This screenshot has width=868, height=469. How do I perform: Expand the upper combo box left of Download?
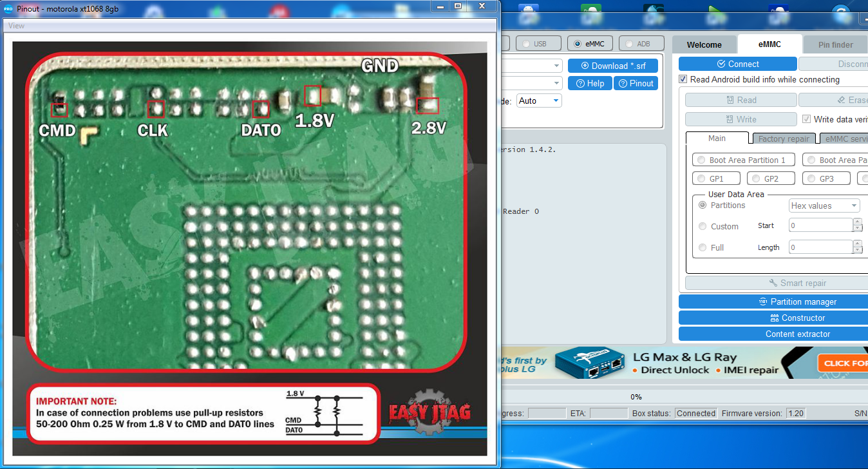[x=557, y=66]
